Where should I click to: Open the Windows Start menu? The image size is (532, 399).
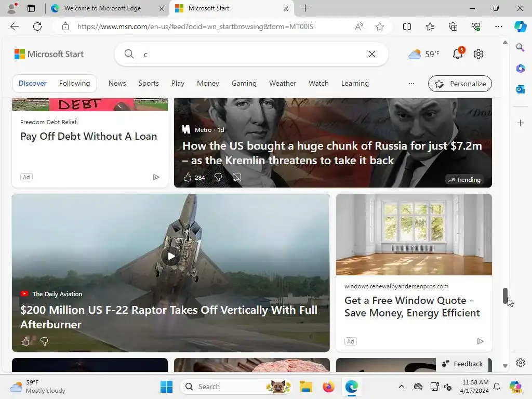166,387
